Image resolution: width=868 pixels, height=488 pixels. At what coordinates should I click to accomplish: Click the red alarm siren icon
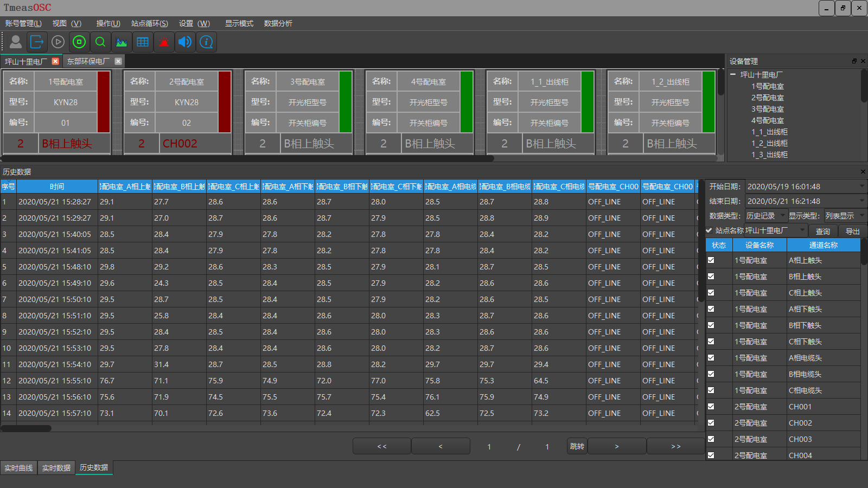pyautogui.click(x=164, y=42)
